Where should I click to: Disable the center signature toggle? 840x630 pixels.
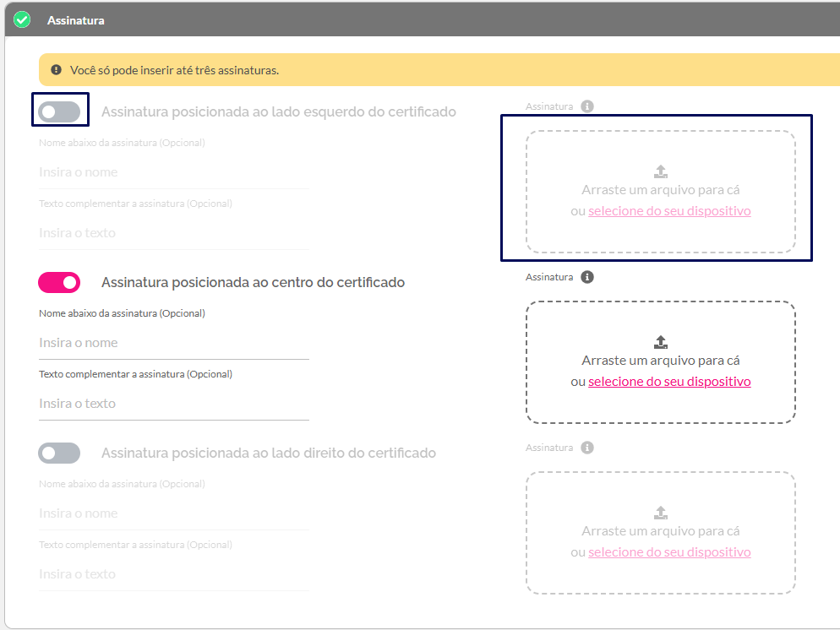(59, 283)
